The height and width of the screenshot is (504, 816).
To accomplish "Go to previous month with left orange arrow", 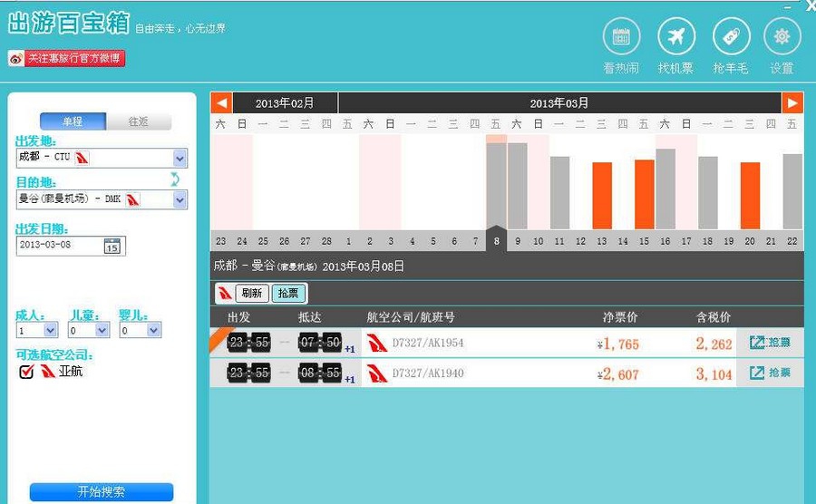I will click(x=221, y=103).
